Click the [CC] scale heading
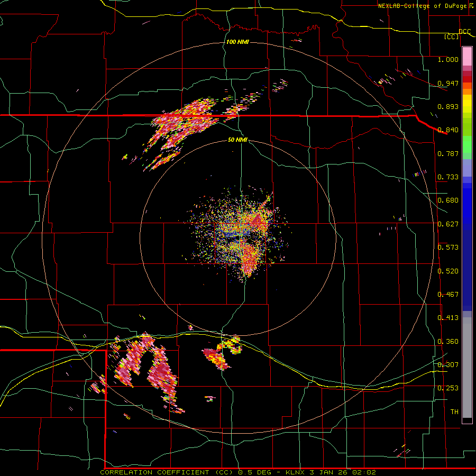This screenshot has width=476, height=476. (452, 36)
